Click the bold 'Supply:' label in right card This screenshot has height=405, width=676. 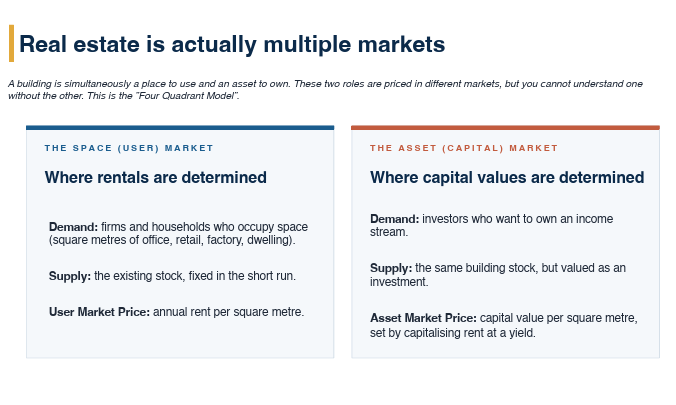pos(391,268)
